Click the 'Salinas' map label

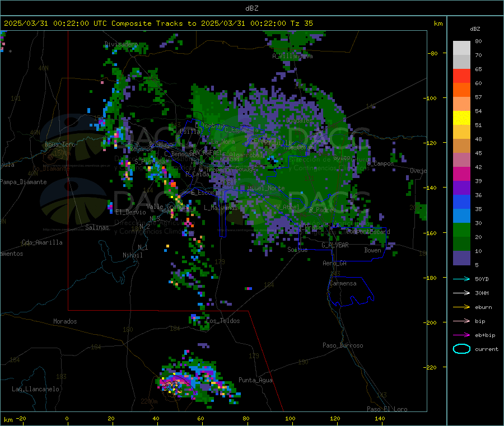[97, 227]
